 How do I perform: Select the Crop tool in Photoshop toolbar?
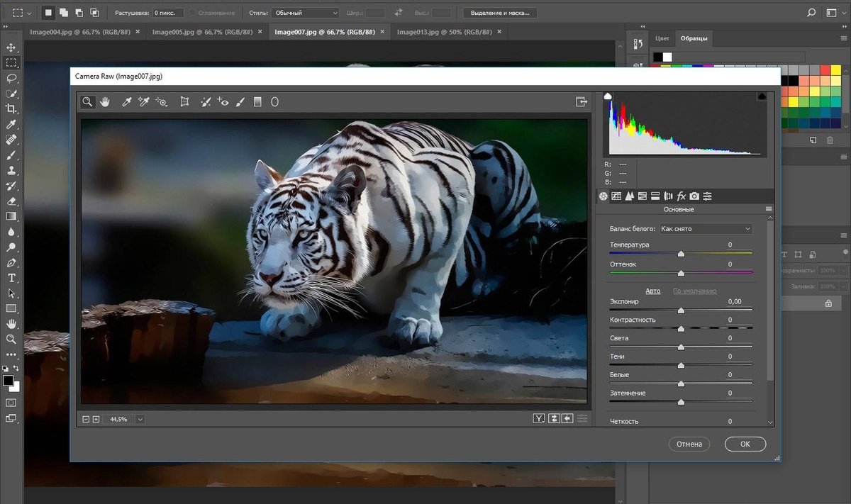(11, 108)
